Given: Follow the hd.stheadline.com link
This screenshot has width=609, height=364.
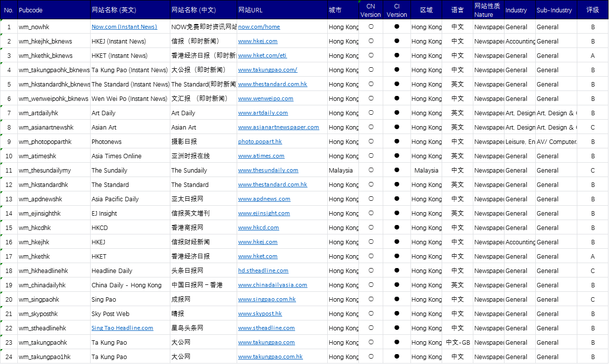Looking at the screenshot, I should 263,271.
